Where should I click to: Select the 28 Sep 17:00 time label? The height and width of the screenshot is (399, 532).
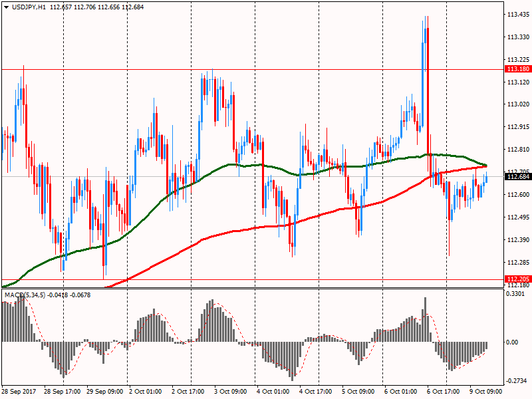[x=63, y=392]
